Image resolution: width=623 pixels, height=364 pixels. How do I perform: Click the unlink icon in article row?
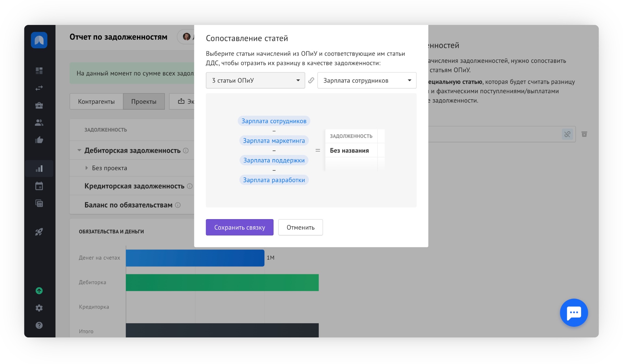click(x=567, y=134)
